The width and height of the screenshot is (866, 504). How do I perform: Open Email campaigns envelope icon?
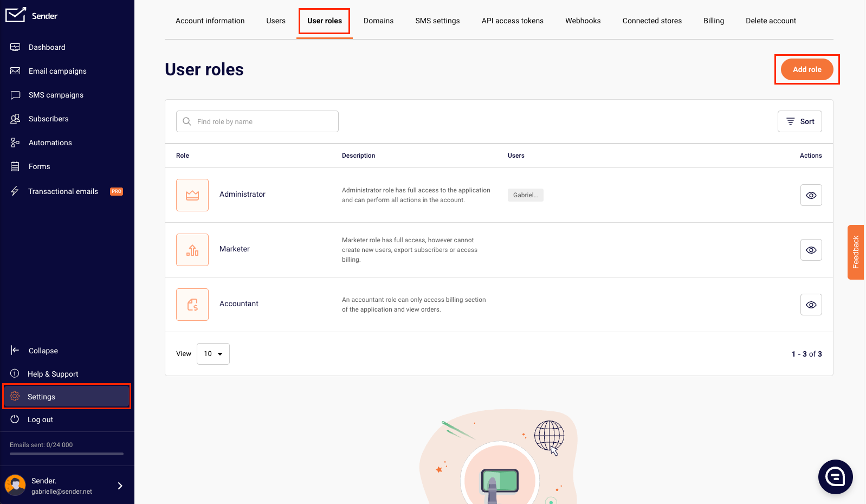point(15,71)
